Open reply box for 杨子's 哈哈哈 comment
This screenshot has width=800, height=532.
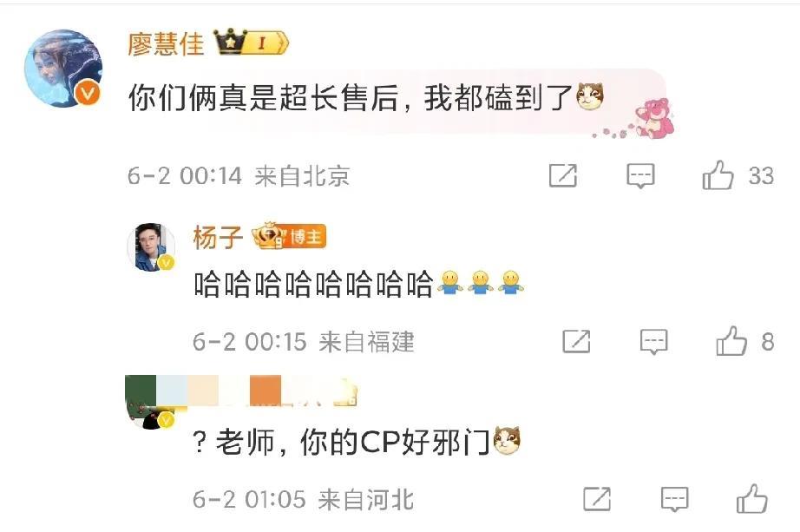pos(653,342)
